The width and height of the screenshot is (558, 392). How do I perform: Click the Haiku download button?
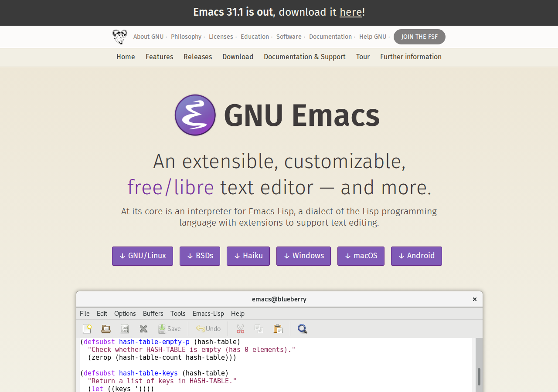pos(248,256)
